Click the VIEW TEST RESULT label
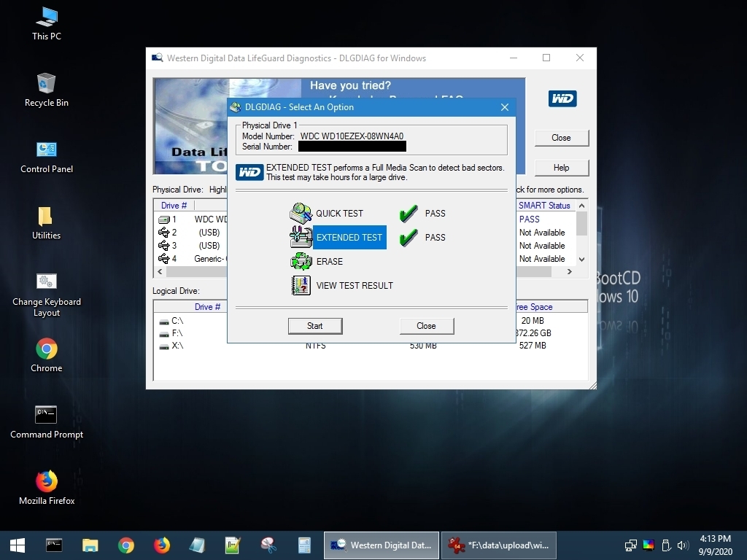 (355, 286)
